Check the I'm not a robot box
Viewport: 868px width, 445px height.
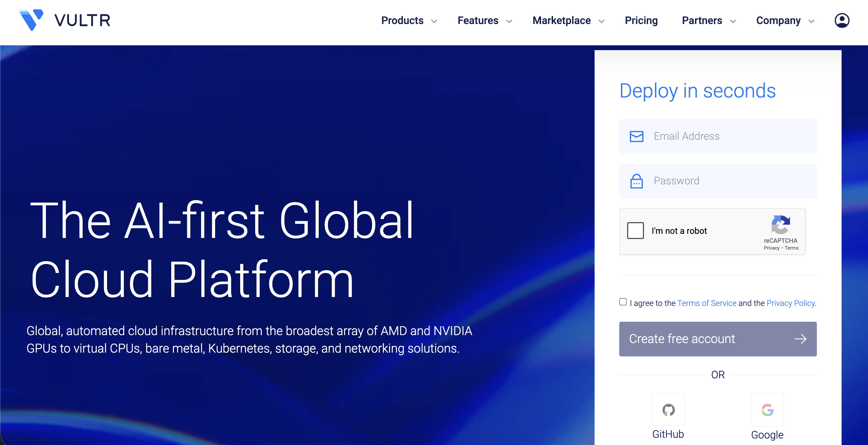[x=635, y=231]
